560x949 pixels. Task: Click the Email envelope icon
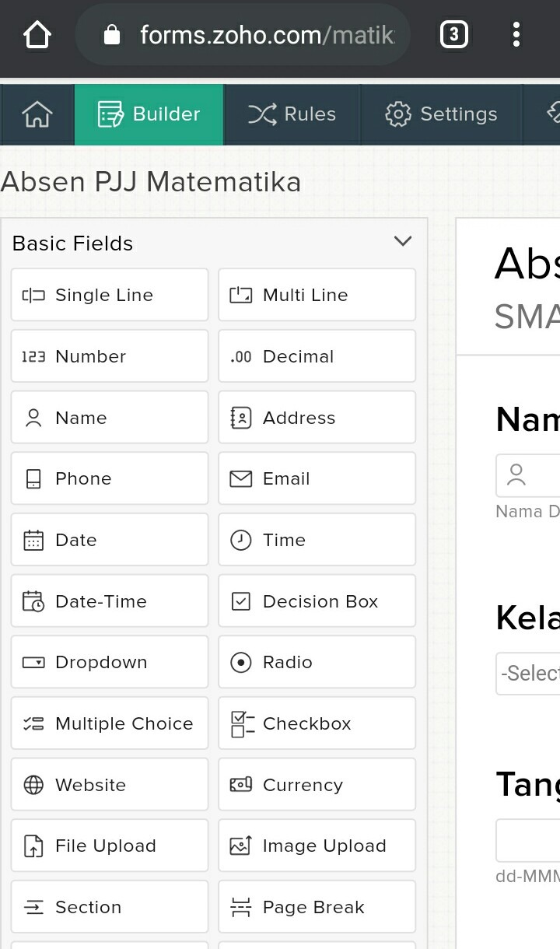click(241, 478)
